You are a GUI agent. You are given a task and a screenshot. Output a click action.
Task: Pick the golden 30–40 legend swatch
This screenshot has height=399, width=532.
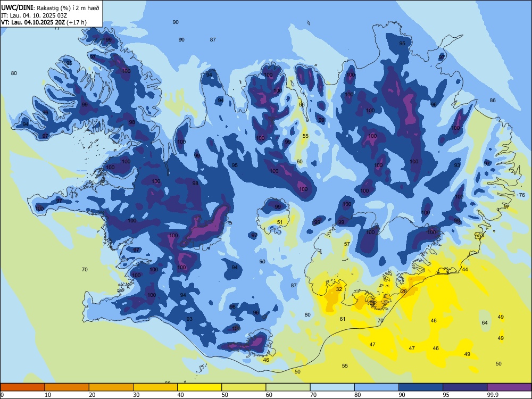(155, 387)
